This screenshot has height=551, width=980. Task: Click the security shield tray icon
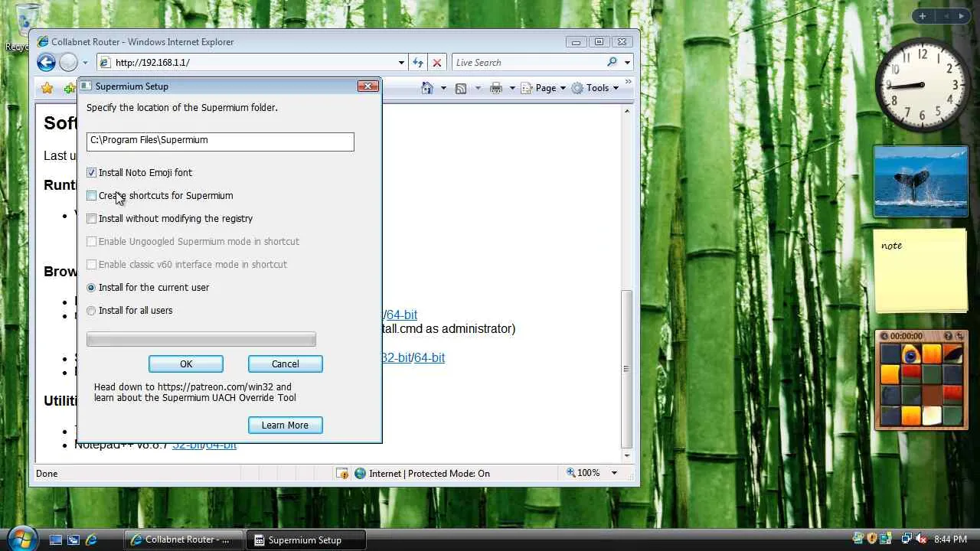pos(871,540)
